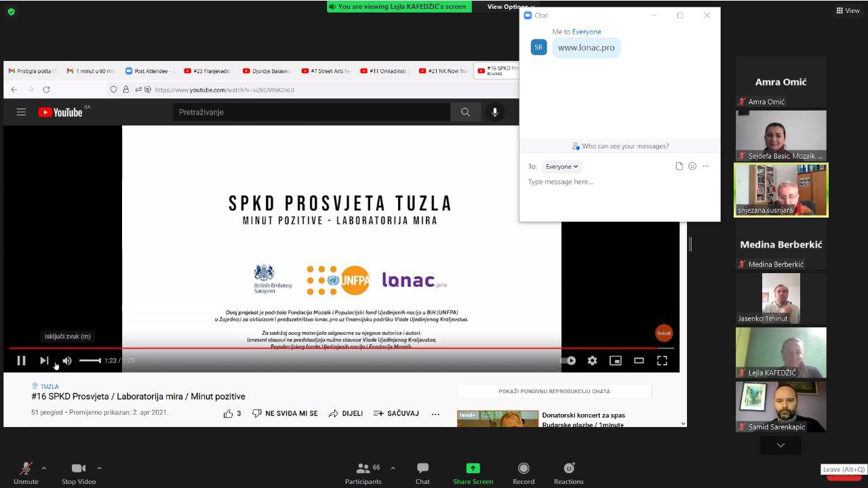Screen dimensions: 868x488
Task: Open the Zoom View menu
Action: point(848,10)
